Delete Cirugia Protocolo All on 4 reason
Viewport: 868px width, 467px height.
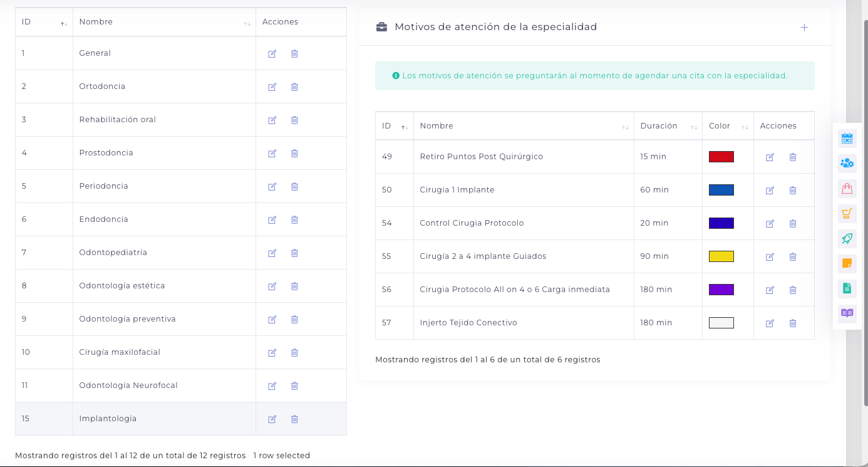(x=793, y=290)
